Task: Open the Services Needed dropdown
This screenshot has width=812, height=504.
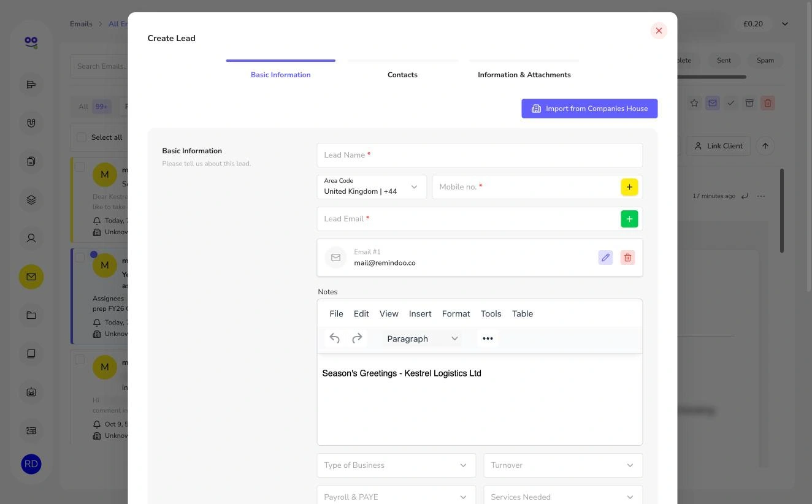Action: tap(563, 497)
